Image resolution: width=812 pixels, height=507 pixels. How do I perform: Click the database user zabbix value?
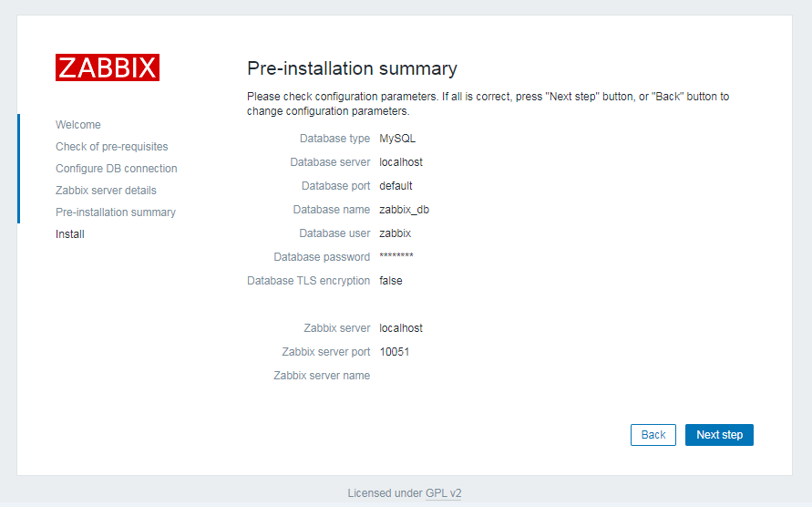[x=395, y=233]
